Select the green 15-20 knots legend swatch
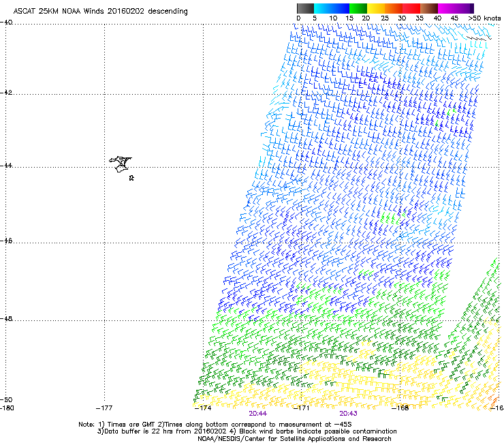The image size is (504, 443). coord(358,8)
